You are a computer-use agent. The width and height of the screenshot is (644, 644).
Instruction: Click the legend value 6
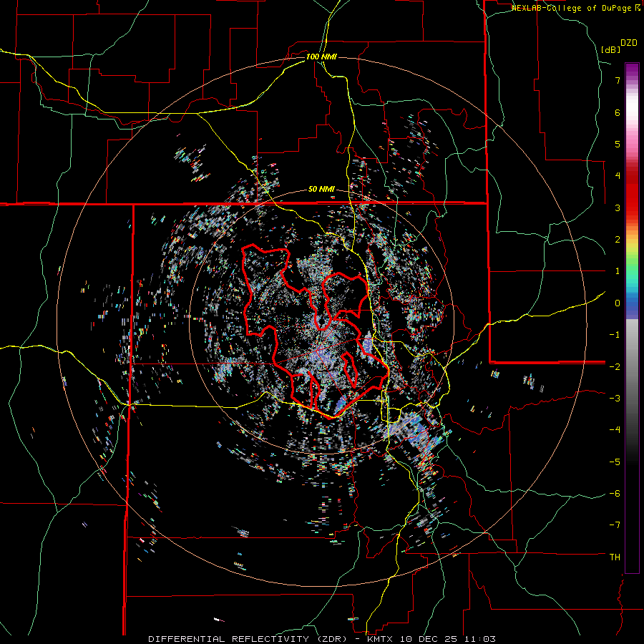point(618,112)
